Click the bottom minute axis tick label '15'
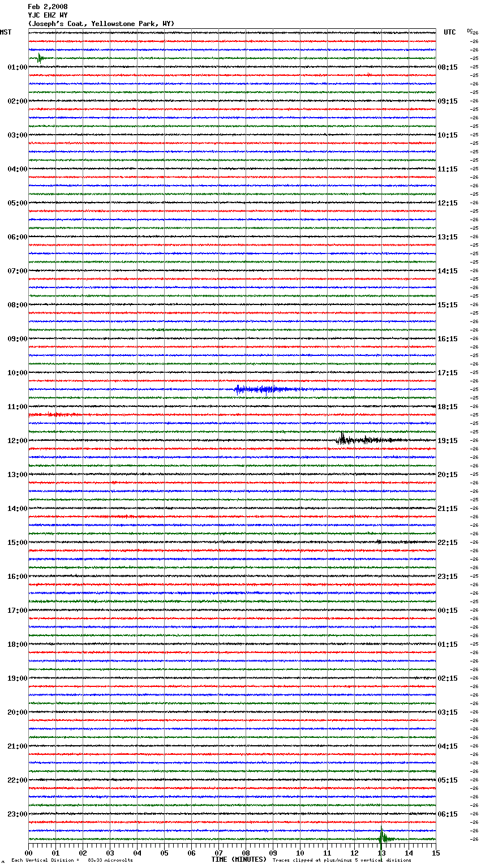 pyautogui.click(x=436, y=853)
